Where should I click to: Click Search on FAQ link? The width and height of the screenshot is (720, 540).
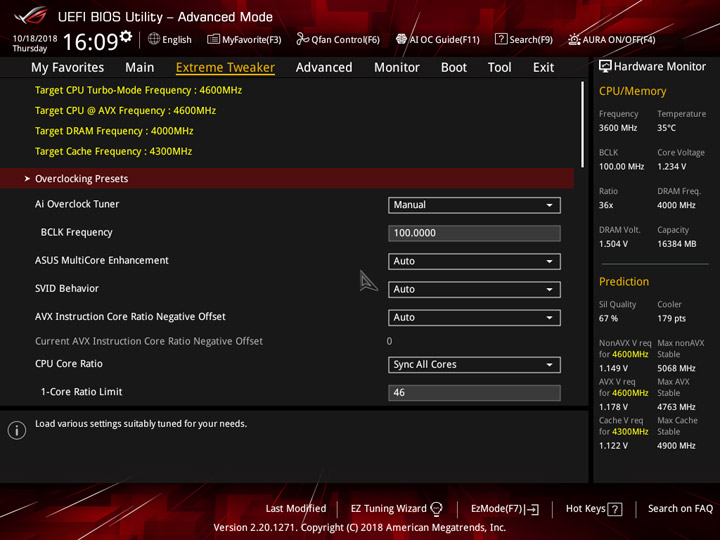tap(680, 509)
